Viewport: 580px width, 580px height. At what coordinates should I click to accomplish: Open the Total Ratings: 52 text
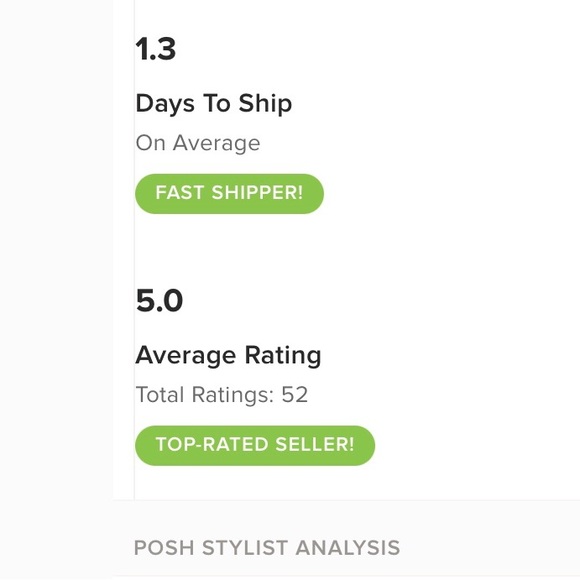222,395
